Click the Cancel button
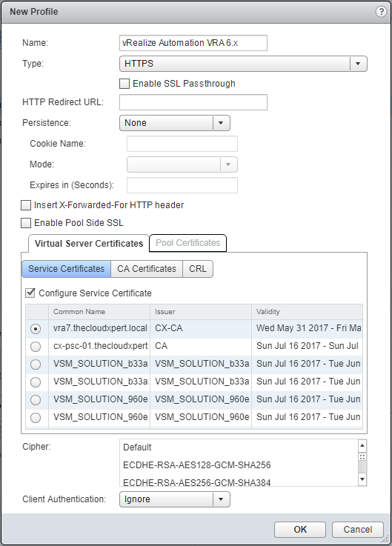 tap(357, 530)
